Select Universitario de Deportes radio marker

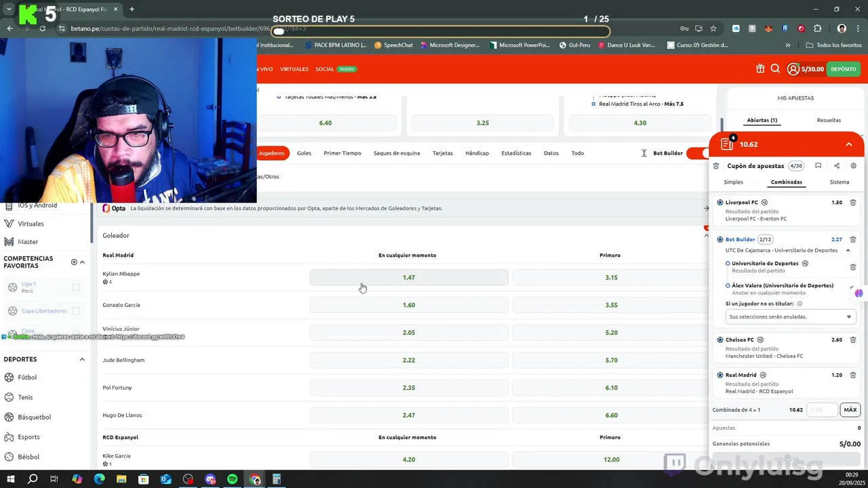pyautogui.click(x=728, y=264)
